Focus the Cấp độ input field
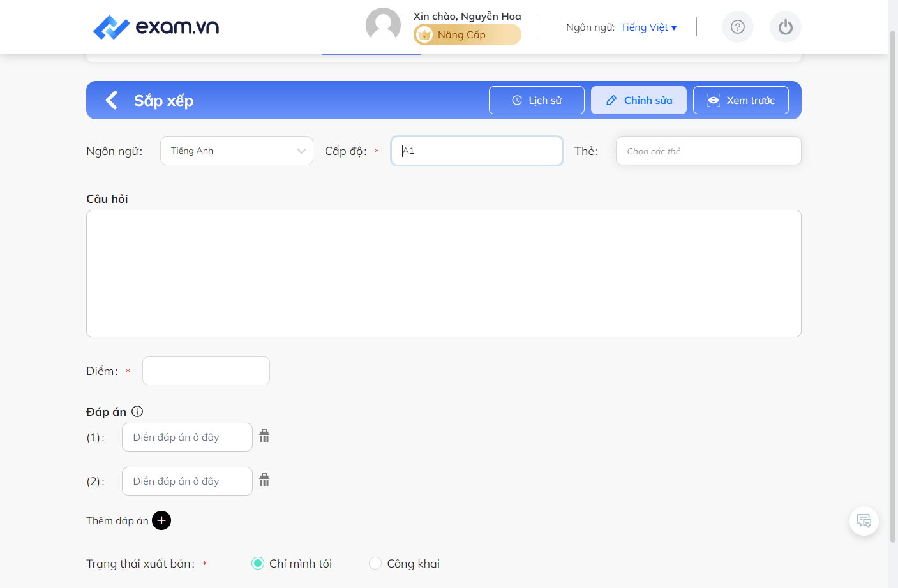The image size is (898, 588). [x=477, y=151]
